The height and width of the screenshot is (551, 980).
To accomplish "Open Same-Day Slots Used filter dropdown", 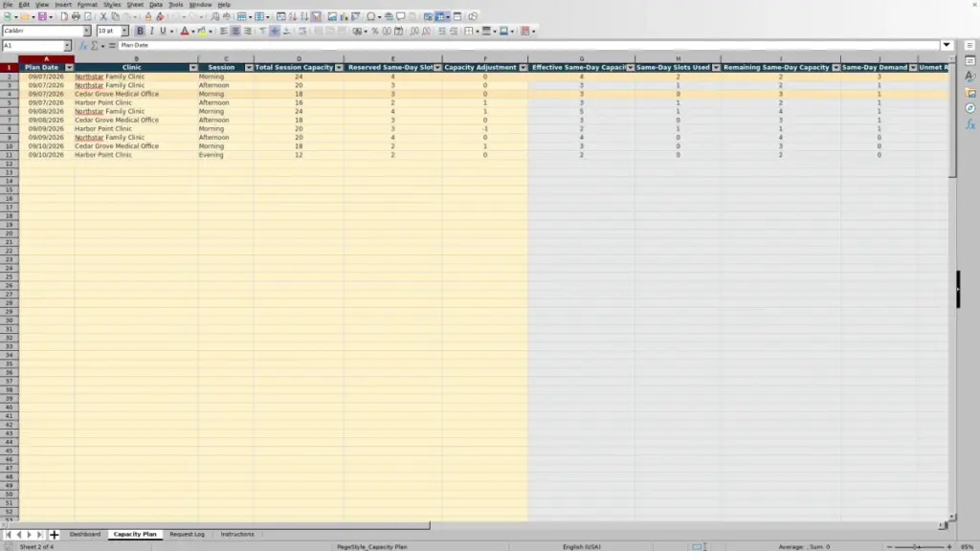I will point(716,68).
